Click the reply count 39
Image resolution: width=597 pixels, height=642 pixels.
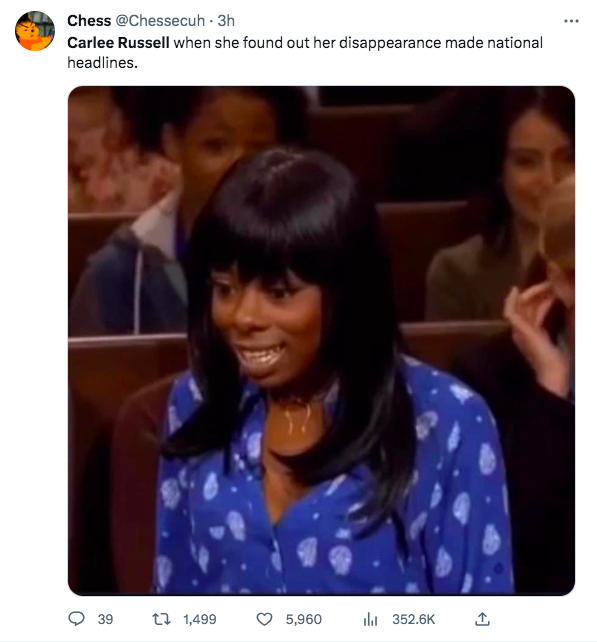(x=105, y=619)
